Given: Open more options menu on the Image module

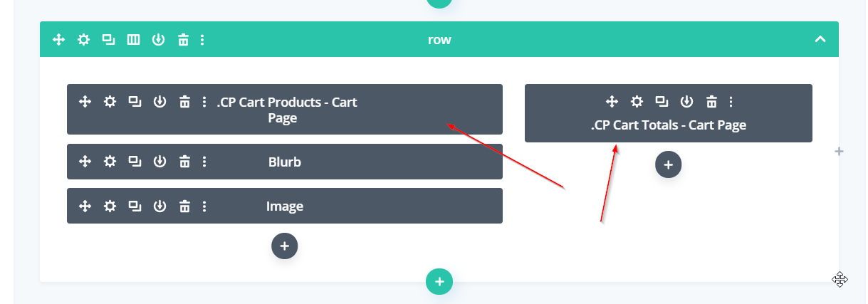Looking at the screenshot, I should pos(204,206).
